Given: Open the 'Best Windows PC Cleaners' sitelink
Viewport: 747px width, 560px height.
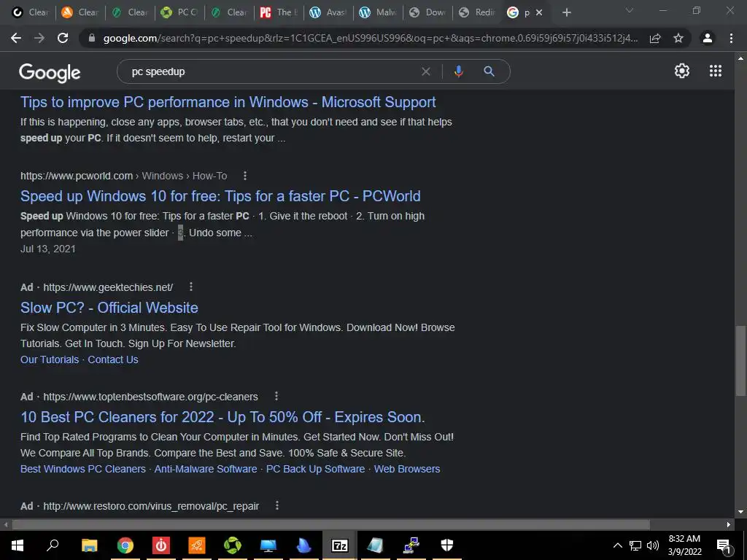Looking at the screenshot, I should click(83, 469).
